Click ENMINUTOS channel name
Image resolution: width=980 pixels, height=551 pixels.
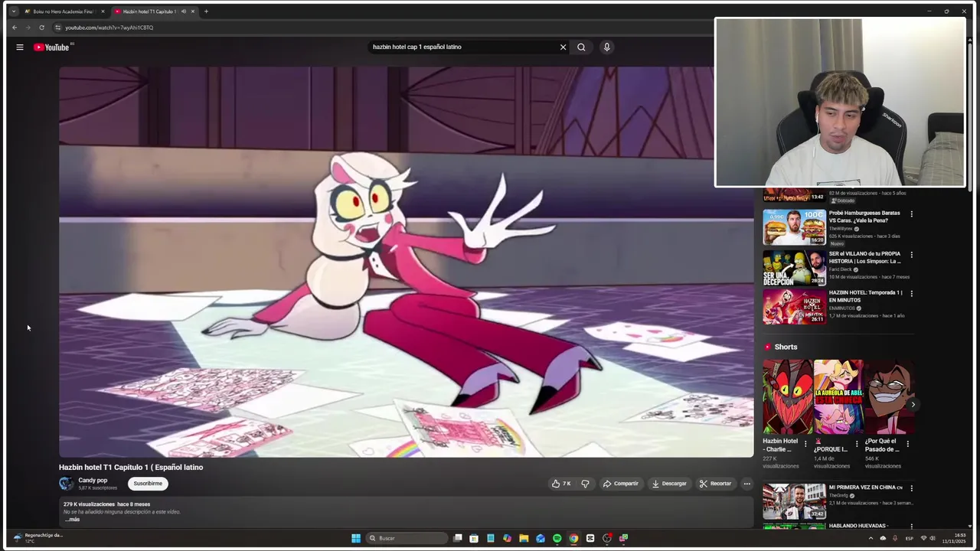pos(842,308)
